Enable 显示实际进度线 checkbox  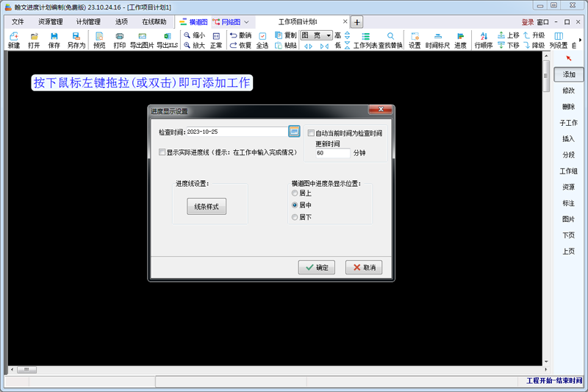point(162,153)
